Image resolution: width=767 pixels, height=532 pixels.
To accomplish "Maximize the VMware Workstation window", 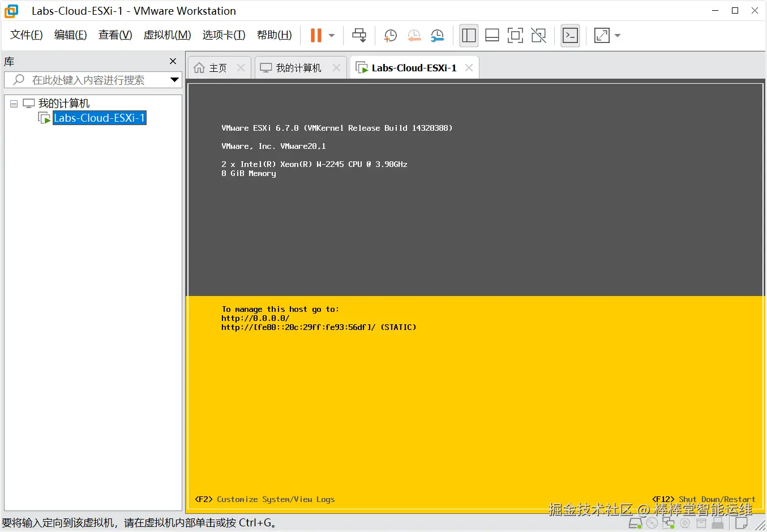I will click(x=735, y=11).
